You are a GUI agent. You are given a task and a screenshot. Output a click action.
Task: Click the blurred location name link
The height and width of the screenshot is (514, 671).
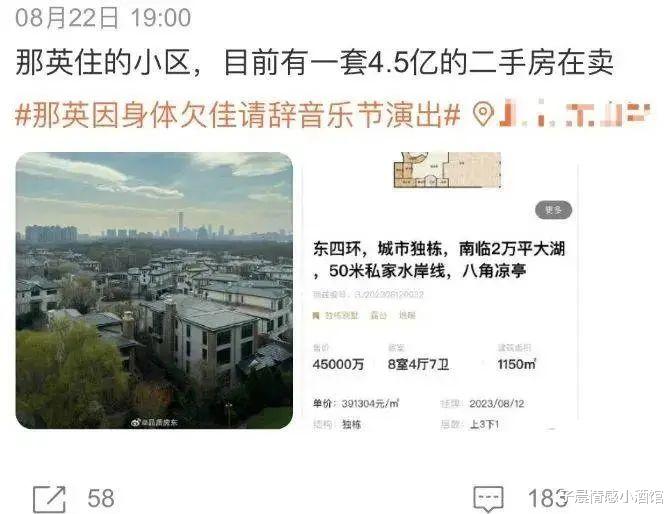[x=575, y=113]
